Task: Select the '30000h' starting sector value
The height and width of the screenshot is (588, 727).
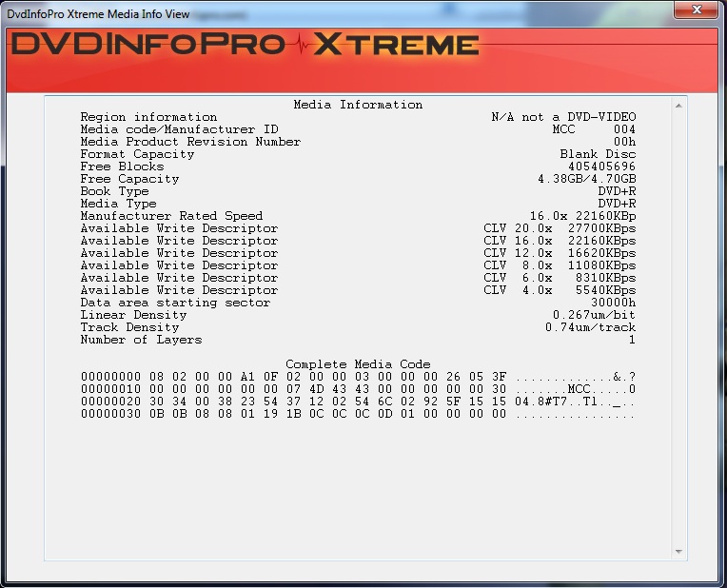Action: coord(613,303)
